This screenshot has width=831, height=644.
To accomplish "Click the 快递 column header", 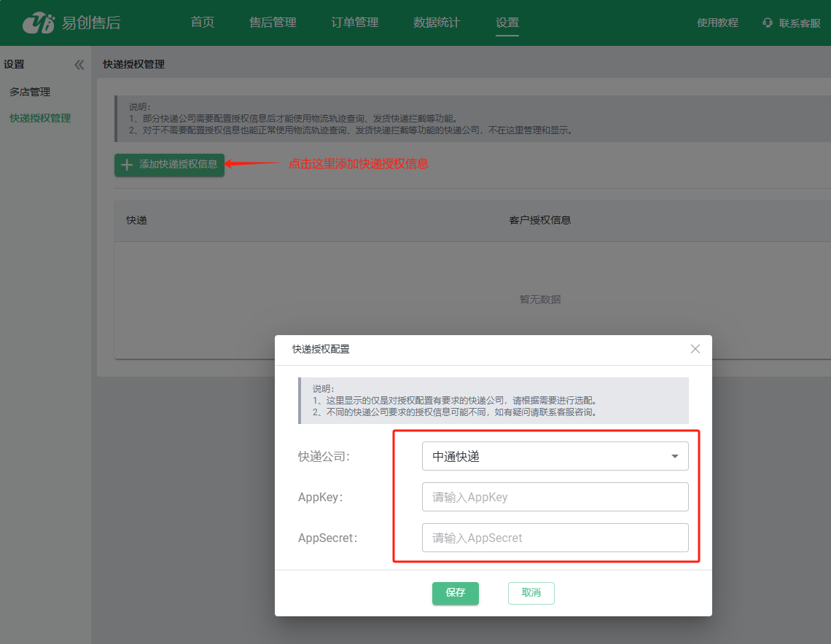I will pyautogui.click(x=136, y=220).
